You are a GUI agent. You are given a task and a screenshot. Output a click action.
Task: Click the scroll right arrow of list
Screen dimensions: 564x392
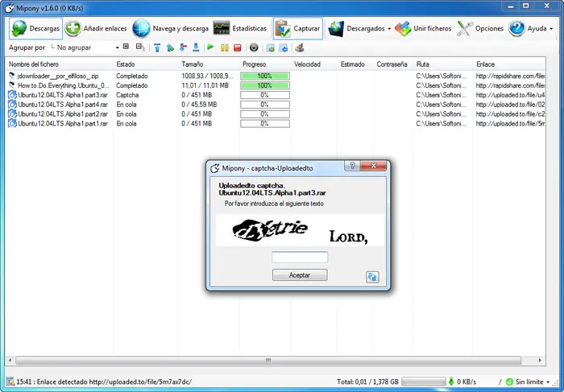coord(540,360)
